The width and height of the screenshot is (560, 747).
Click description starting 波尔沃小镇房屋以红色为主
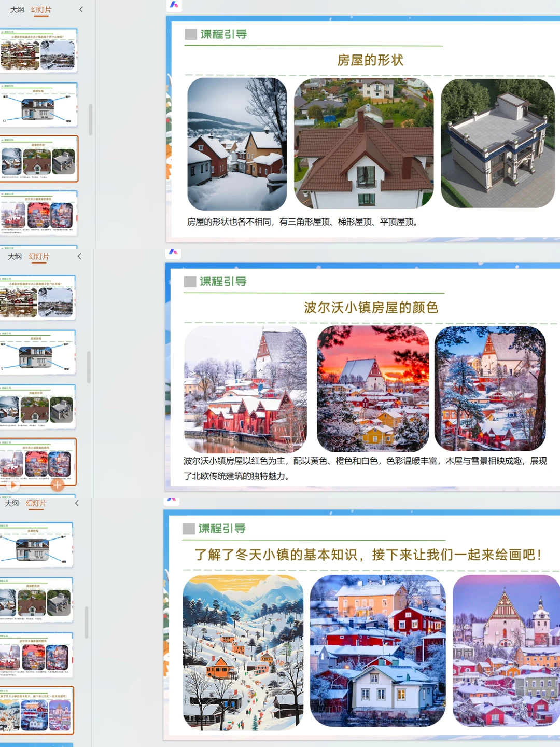pos(365,468)
